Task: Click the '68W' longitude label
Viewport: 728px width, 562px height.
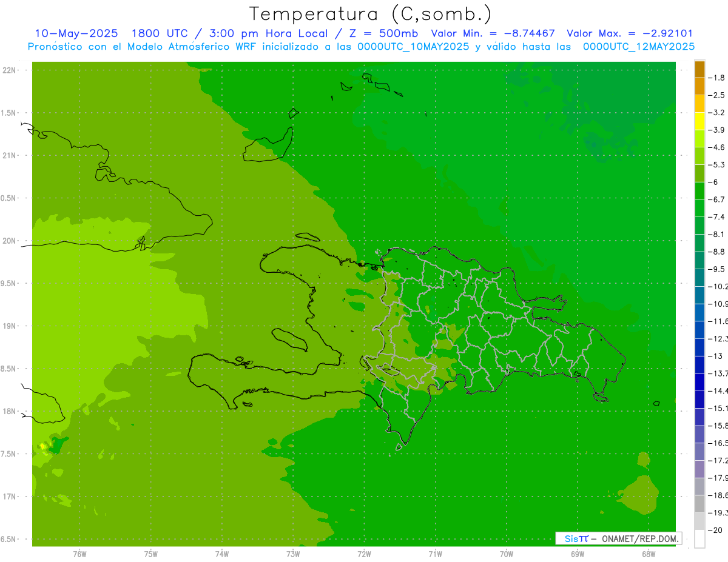Action: point(649,554)
